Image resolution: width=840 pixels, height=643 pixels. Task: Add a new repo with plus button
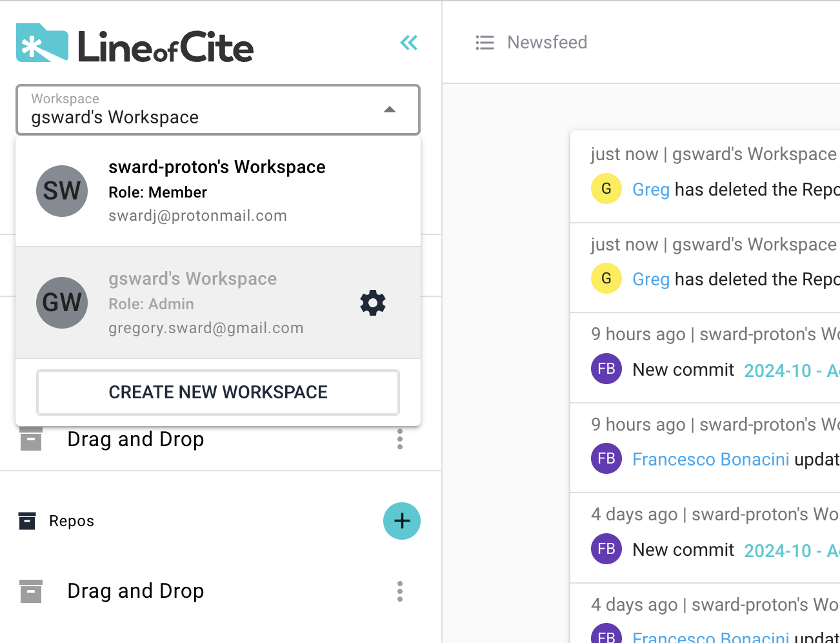coord(401,521)
